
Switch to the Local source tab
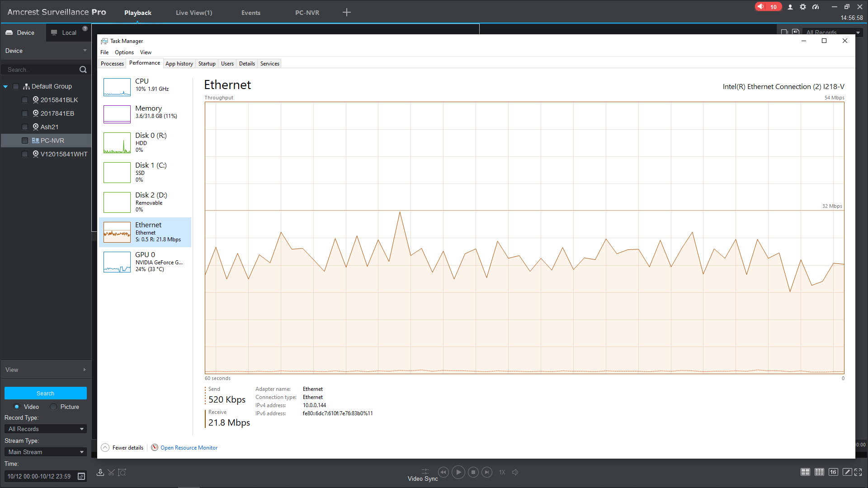click(69, 33)
